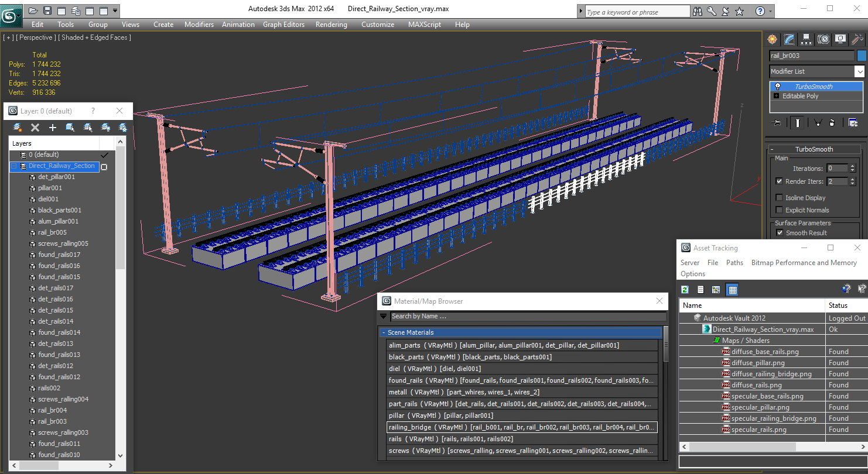Open the Help dropdown arrow in title bar

tap(771, 11)
